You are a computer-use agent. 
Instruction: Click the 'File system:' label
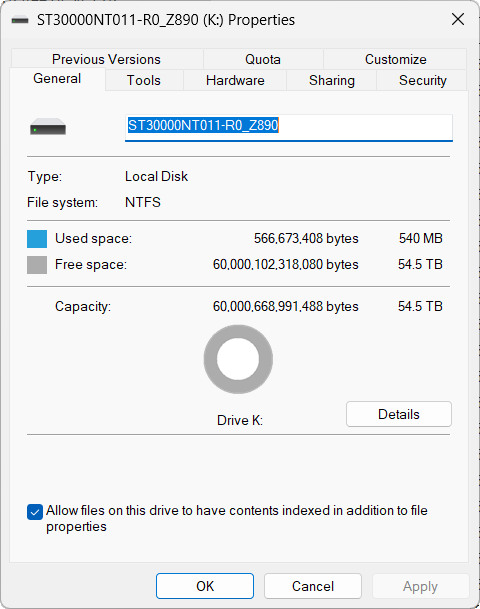click(63, 202)
